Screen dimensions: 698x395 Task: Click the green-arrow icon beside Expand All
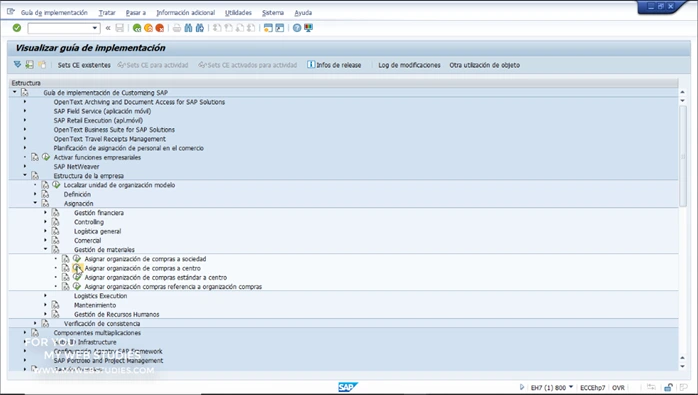(29, 65)
